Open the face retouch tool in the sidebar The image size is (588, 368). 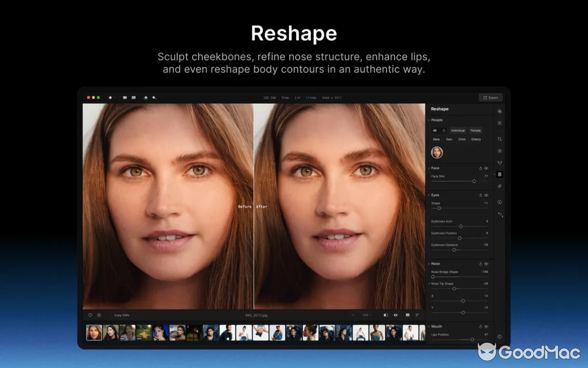(x=500, y=162)
